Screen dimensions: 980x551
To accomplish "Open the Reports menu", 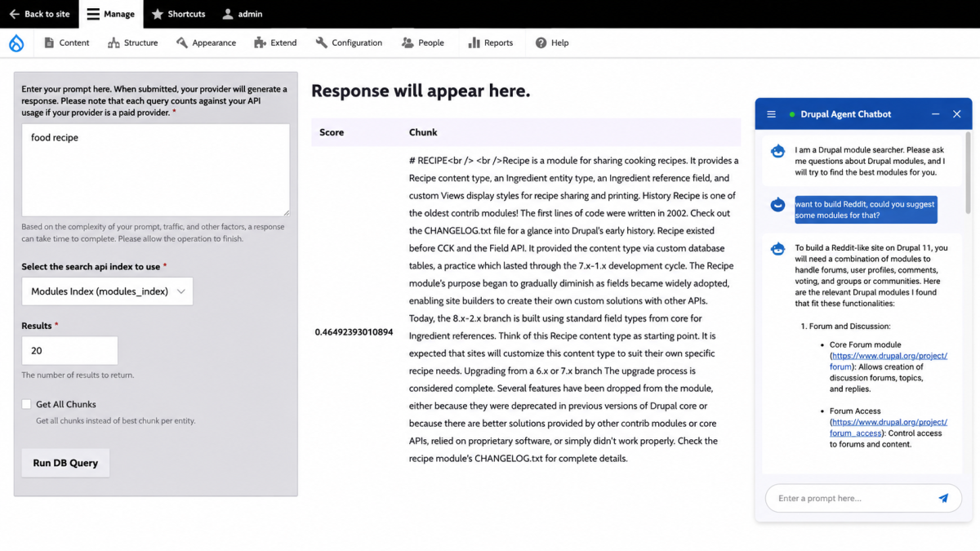I will (x=490, y=42).
